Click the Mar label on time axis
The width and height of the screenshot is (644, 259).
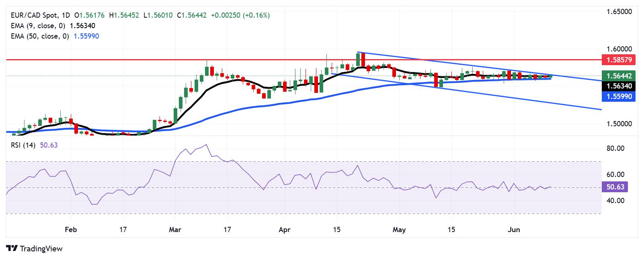[x=175, y=230]
